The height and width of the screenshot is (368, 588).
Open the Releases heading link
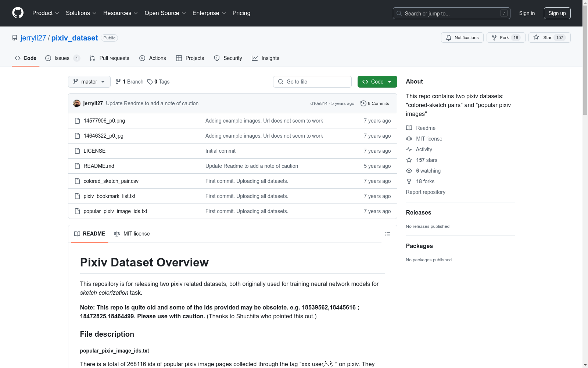tap(419, 212)
